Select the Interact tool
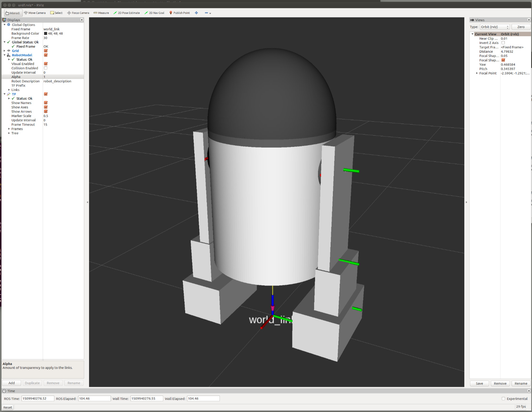Viewport: 532px width, 412px height. 13,13
